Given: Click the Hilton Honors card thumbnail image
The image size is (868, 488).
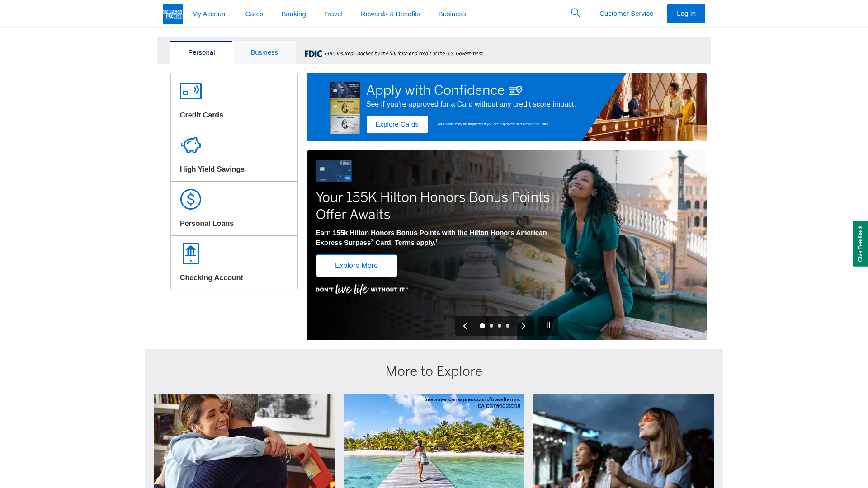Looking at the screenshot, I should pos(334,170).
